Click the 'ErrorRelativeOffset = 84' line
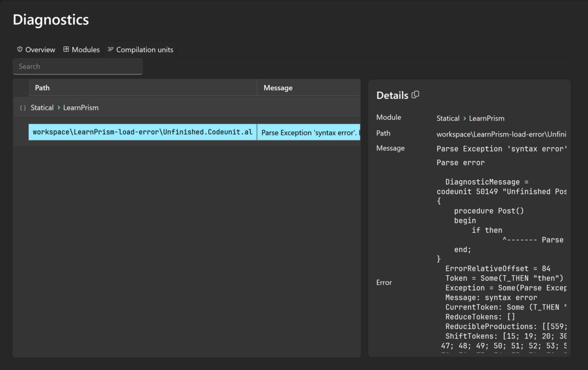 tap(498, 269)
